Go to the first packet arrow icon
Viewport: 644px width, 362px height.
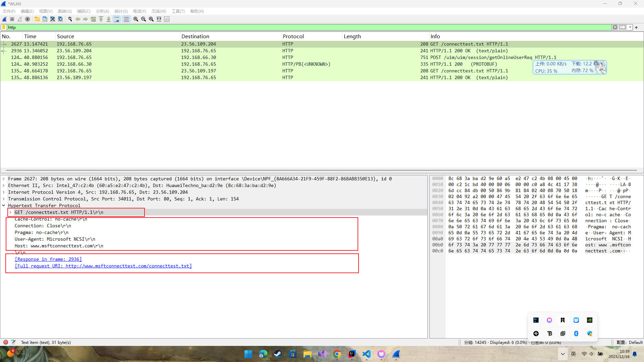(x=101, y=19)
